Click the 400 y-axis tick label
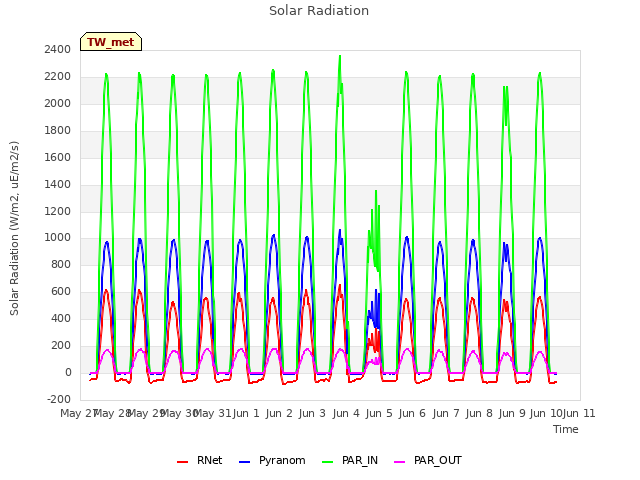This screenshot has width=640, height=480. [x=61, y=318]
